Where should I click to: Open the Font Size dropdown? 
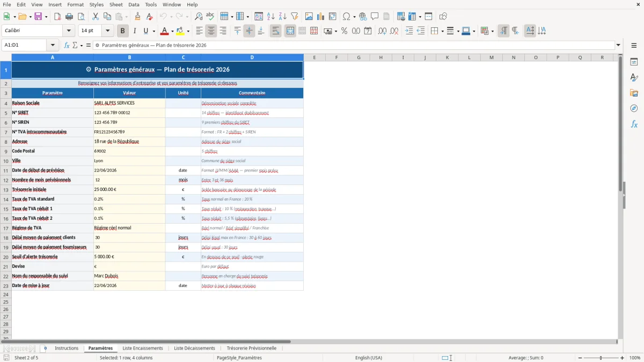pyautogui.click(x=107, y=31)
